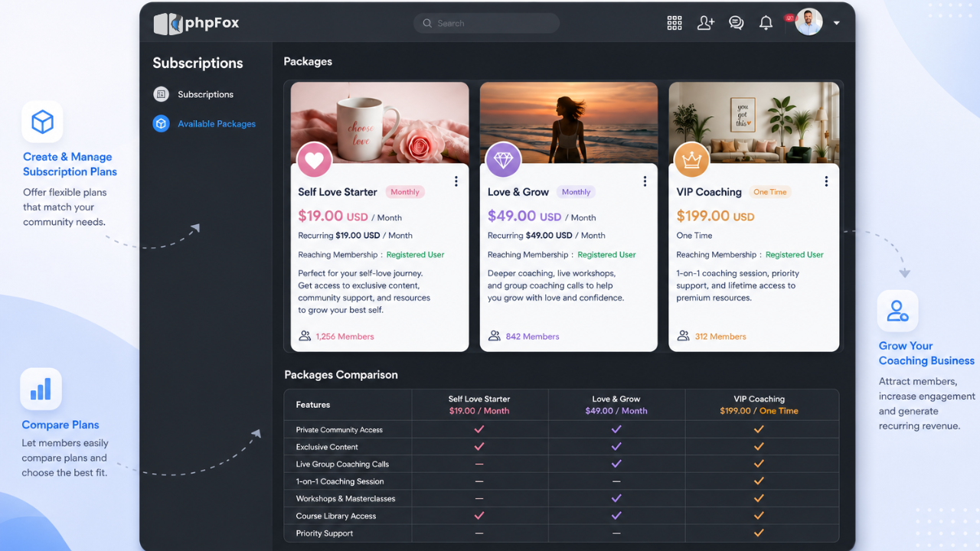Click the Create & Manage Subscription Plans cube icon
The height and width of the screenshot is (551, 980).
(42, 122)
